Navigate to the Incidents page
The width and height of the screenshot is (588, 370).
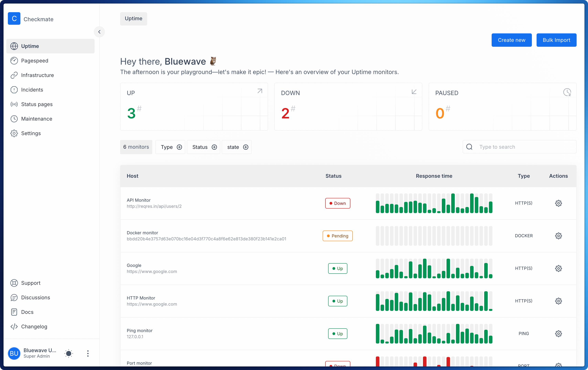[32, 90]
